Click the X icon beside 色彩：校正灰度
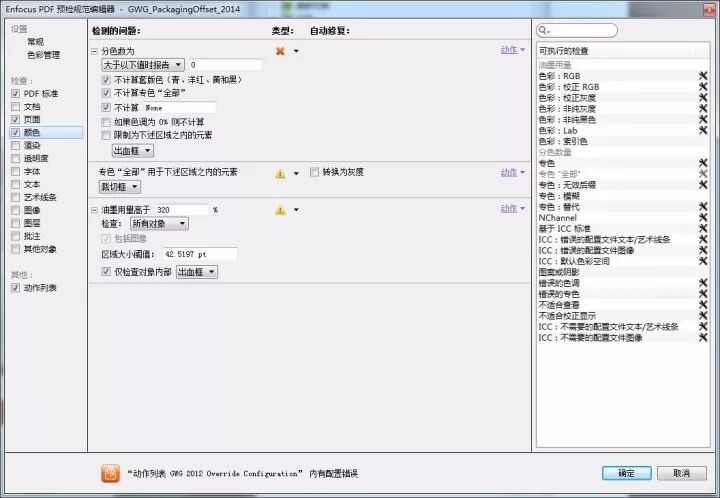Screen dimensions: 720x498 703,98
